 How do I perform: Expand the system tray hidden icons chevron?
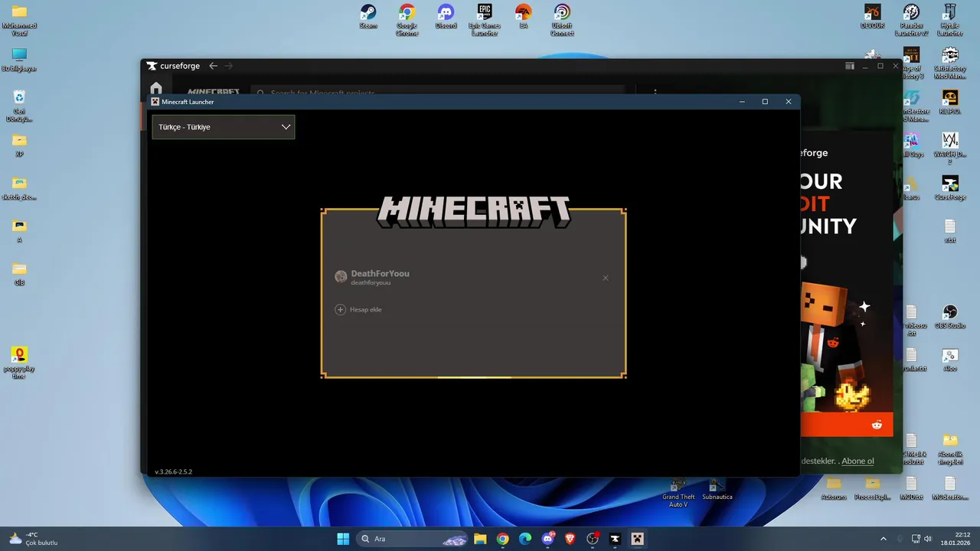pos(883,539)
